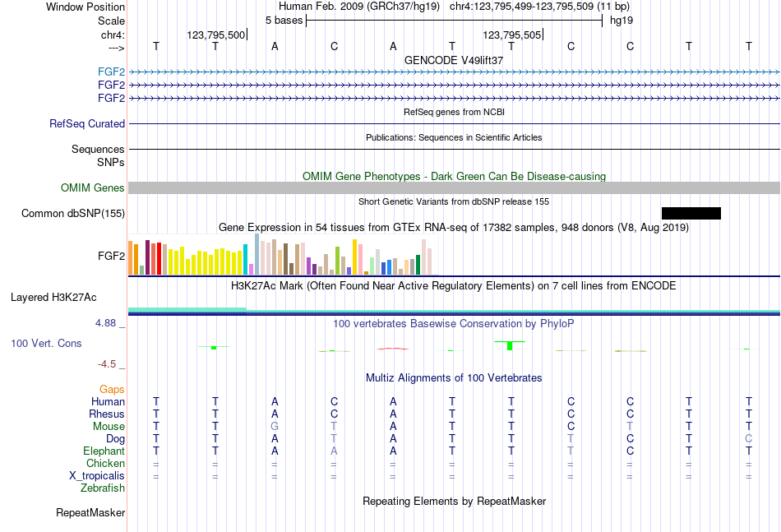Click the Scale ruler label

[x=112, y=21]
